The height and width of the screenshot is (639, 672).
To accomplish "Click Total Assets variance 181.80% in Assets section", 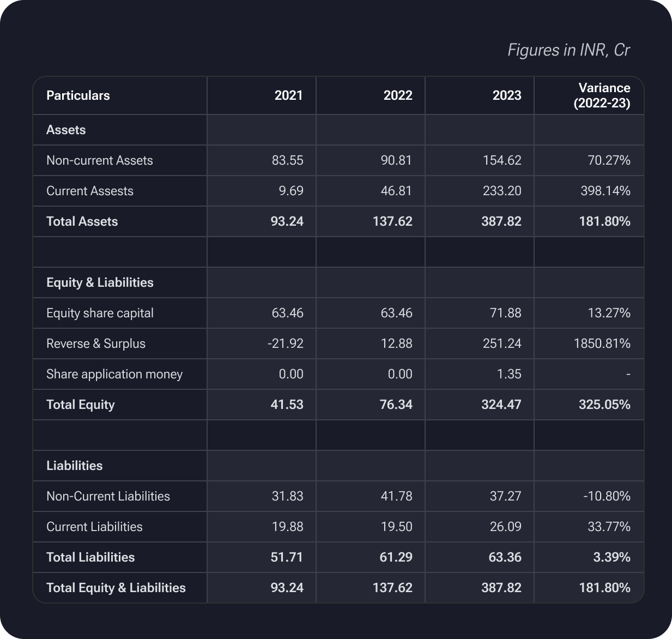I will coord(604,221).
